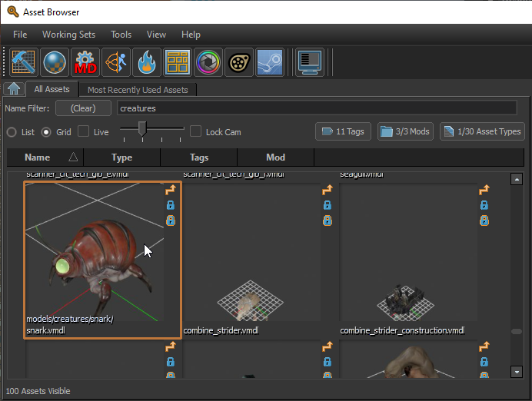Expand the 3/3 Mods filter
This screenshot has width=532, height=401.
click(x=405, y=131)
